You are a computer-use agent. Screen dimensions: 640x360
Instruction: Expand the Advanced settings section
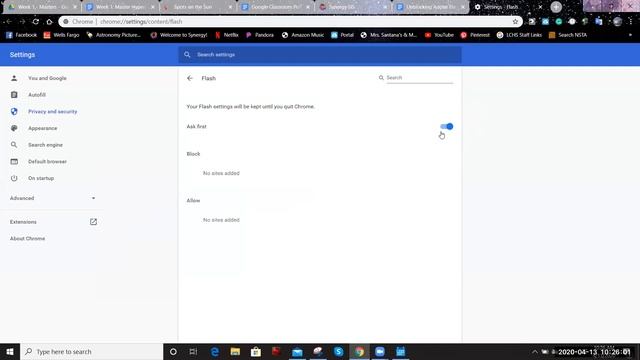[52, 198]
